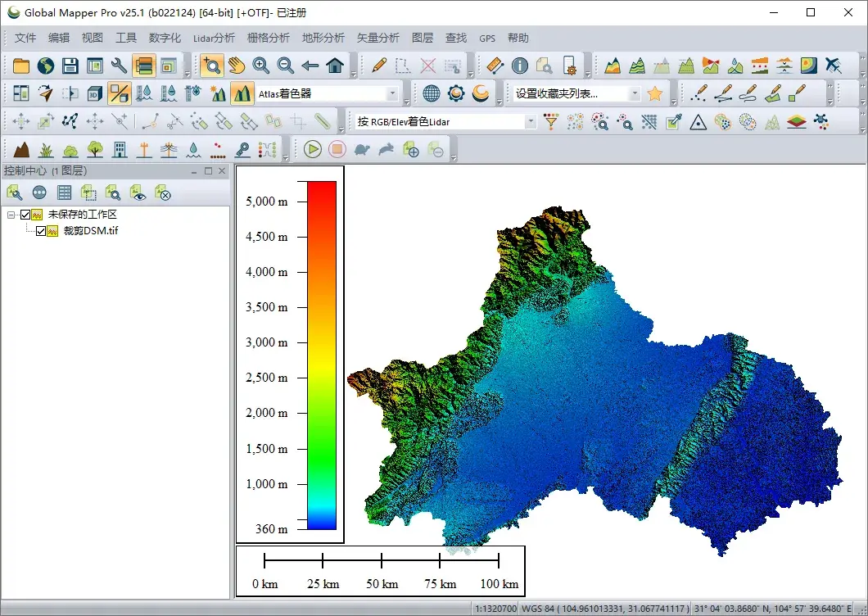Uncheck the 裁剪DSM.tif layer checkbox

(41, 231)
